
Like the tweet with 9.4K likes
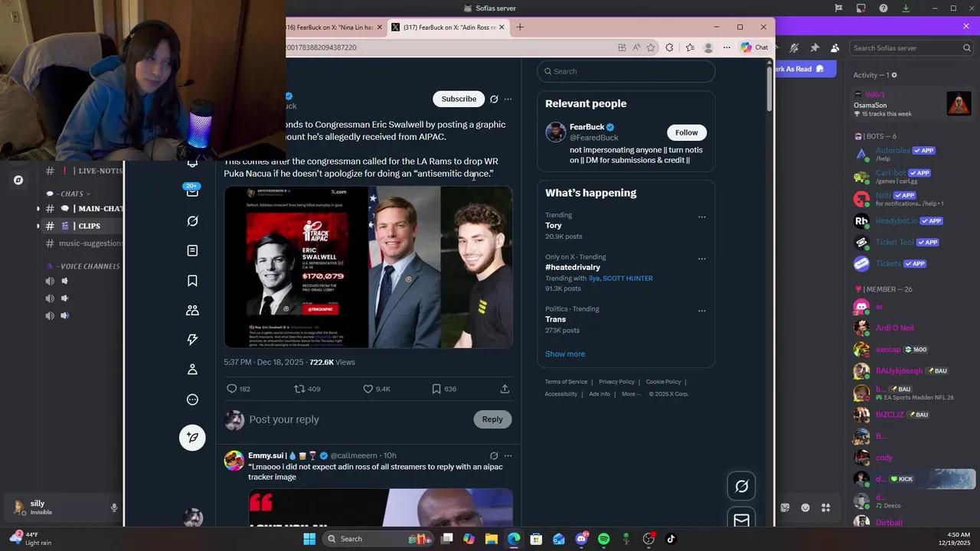tap(367, 389)
